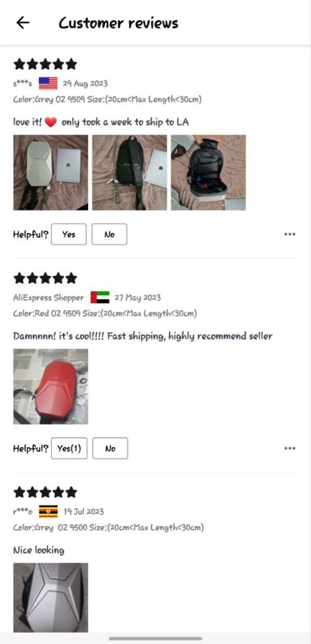
Task: Tap the bottom home gesture bar
Action: click(155, 638)
